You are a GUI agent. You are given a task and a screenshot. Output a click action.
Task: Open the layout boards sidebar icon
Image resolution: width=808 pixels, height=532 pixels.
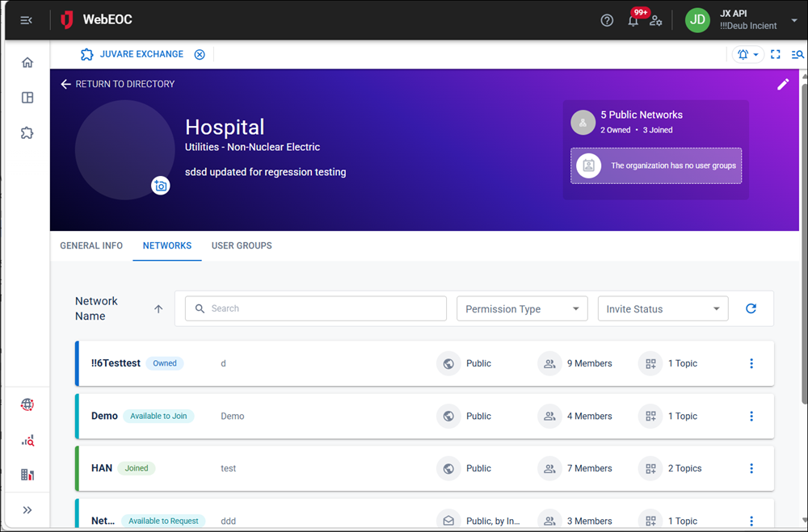27,98
